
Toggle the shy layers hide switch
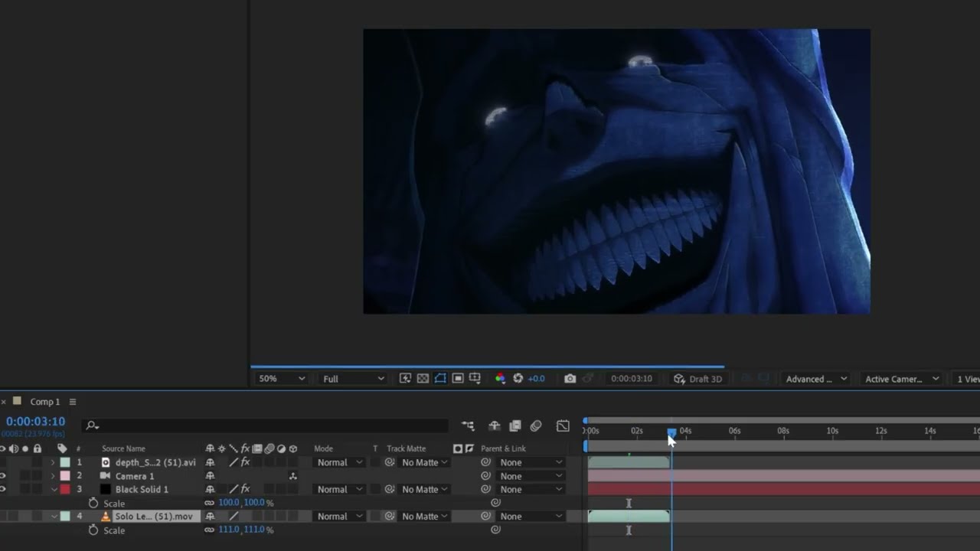495,426
